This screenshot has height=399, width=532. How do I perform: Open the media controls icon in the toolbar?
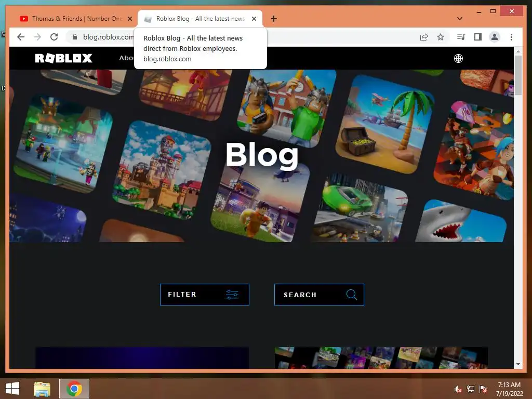click(461, 37)
